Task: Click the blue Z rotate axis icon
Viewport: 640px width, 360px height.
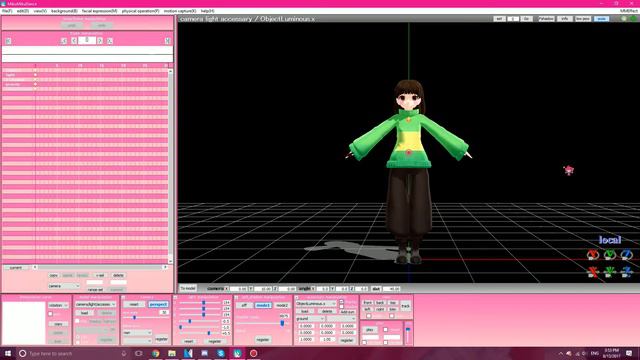Action: pyautogui.click(x=627, y=255)
